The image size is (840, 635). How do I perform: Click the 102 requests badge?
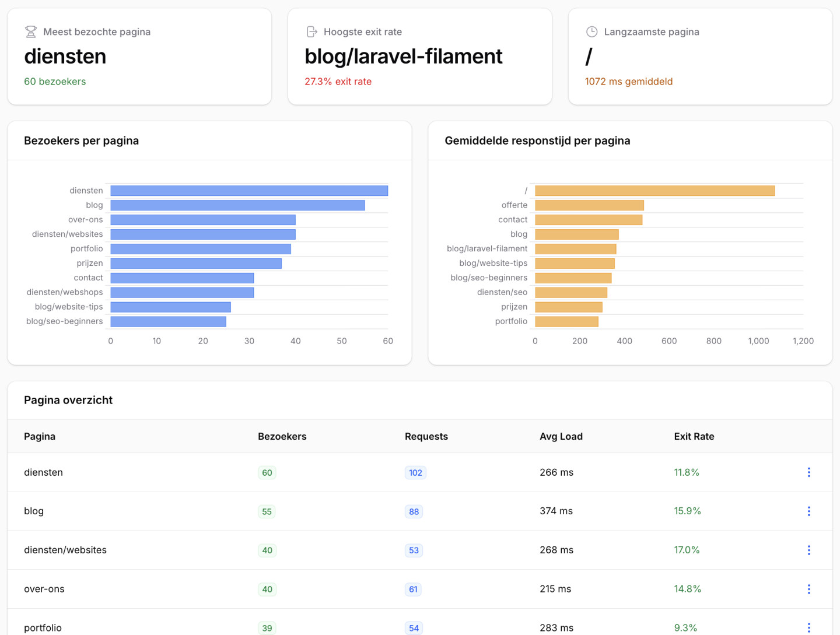click(x=415, y=473)
